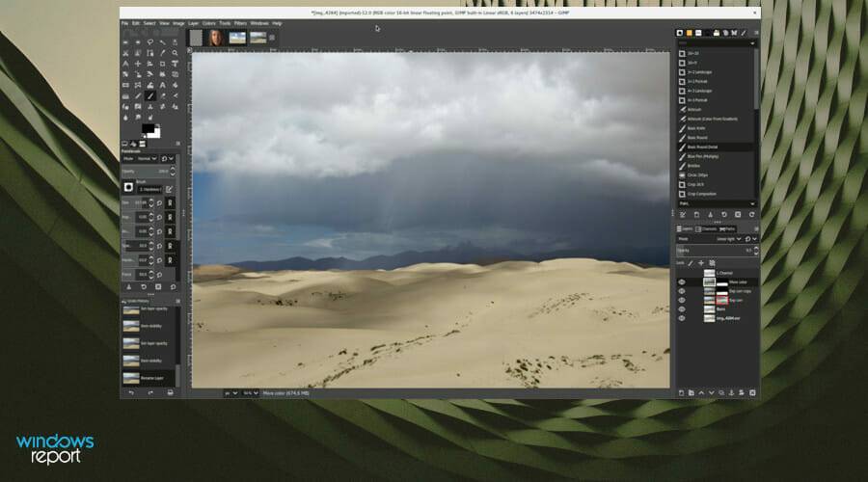The image size is (868, 482).
Task: Open the Filters menu
Action: click(x=240, y=23)
